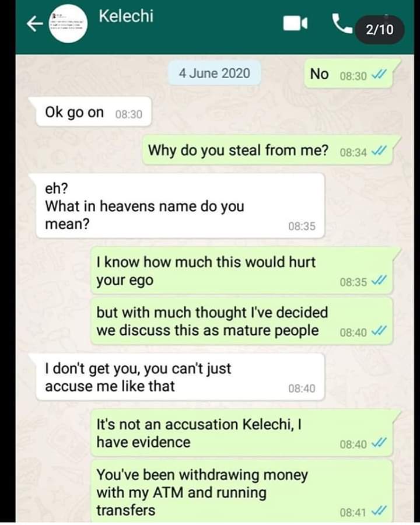Select the 'Ok go on' message
420x525 pixels.
[91, 112]
